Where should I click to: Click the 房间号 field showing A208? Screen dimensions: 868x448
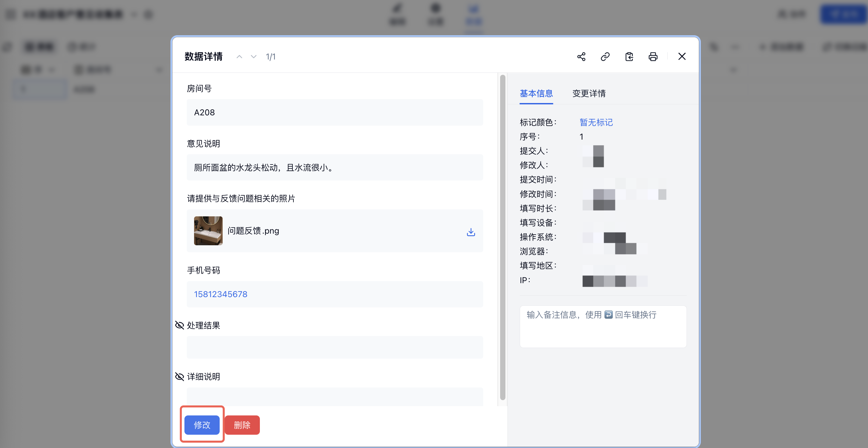point(335,112)
